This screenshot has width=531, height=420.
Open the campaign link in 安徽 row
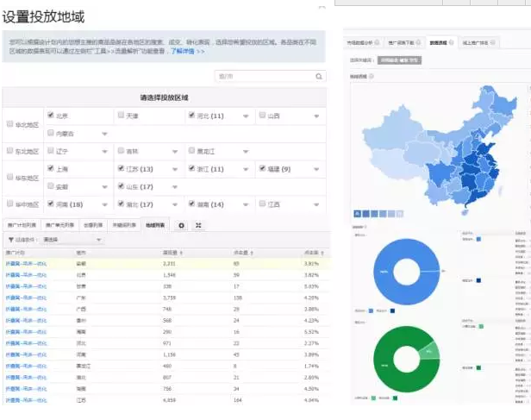coord(26,264)
